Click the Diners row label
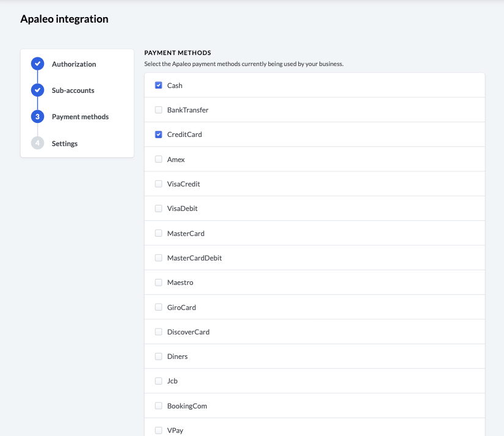Image resolution: width=504 pixels, height=436 pixels. click(177, 357)
